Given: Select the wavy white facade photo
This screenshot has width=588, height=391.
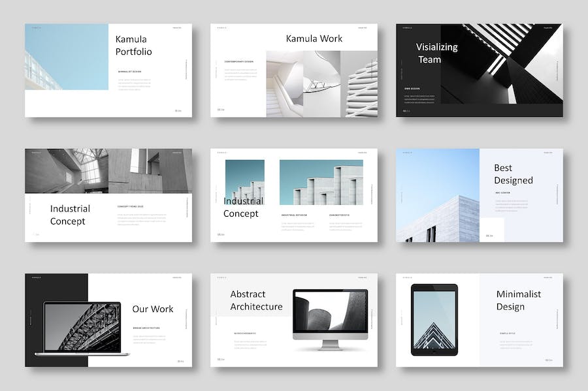Looking at the screenshot, I should (359, 84).
